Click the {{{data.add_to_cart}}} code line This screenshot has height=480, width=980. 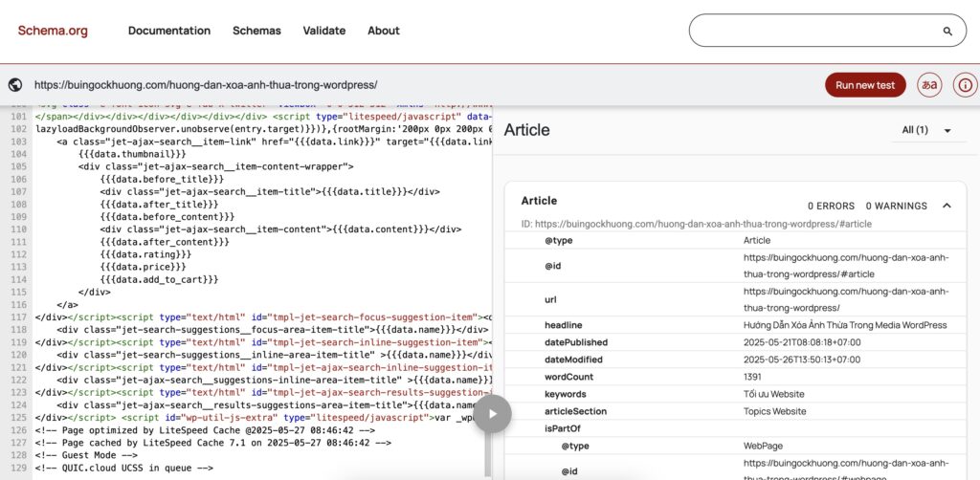tap(160, 279)
